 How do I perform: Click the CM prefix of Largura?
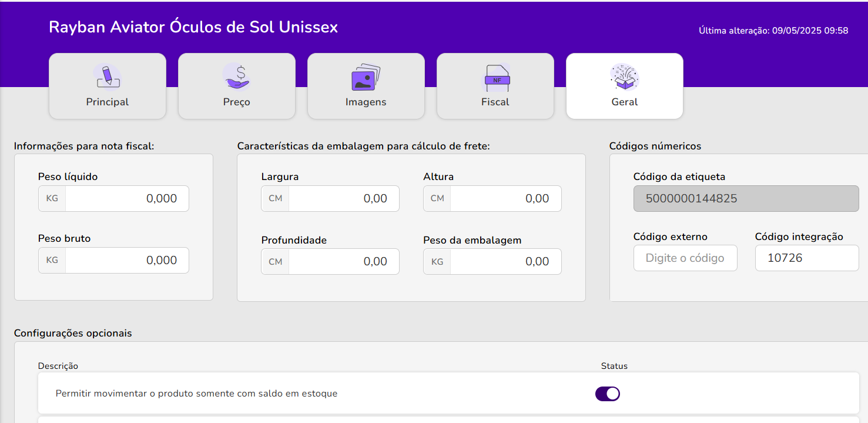pos(276,199)
